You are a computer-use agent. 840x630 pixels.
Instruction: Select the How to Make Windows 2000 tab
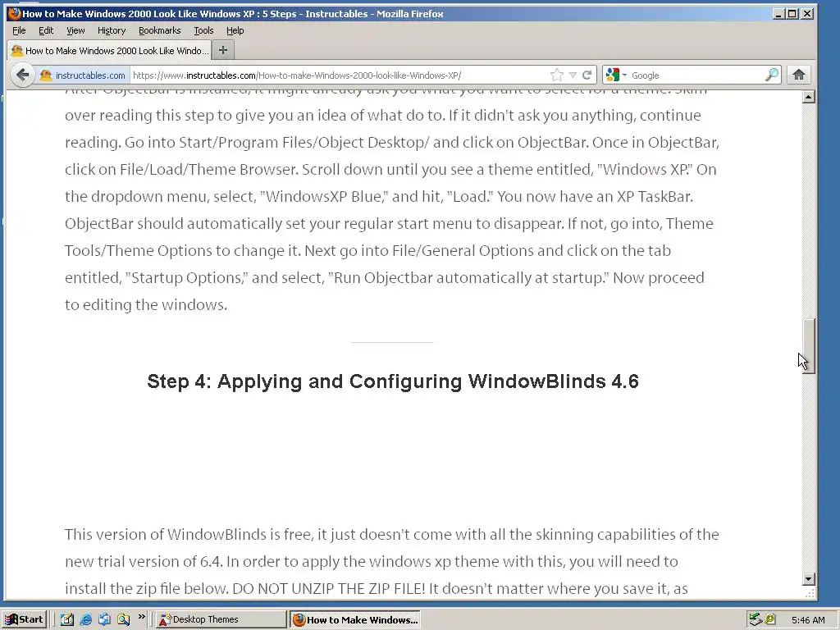(x=110, y=50)
